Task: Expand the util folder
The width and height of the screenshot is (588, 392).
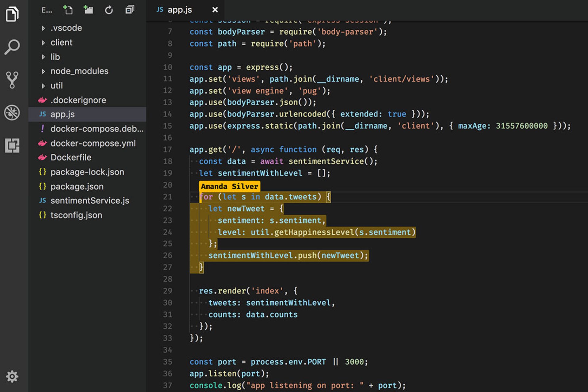Action: [56, 85]
